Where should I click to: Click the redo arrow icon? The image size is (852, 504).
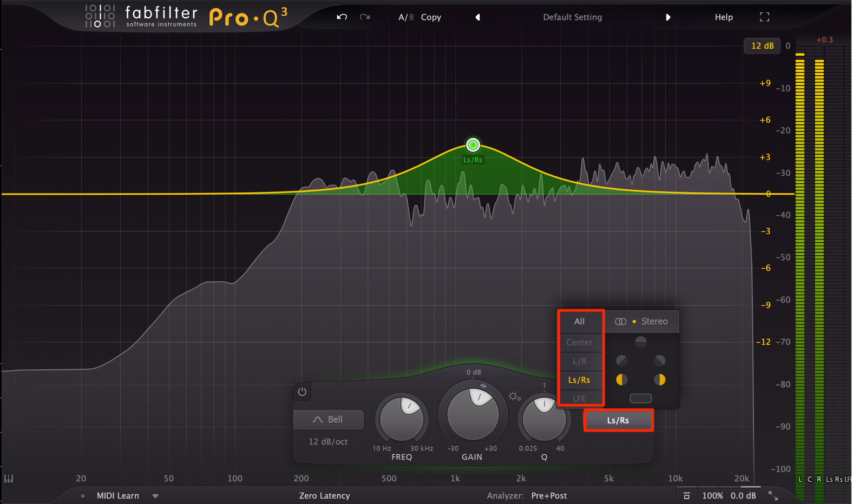[365, 17]
